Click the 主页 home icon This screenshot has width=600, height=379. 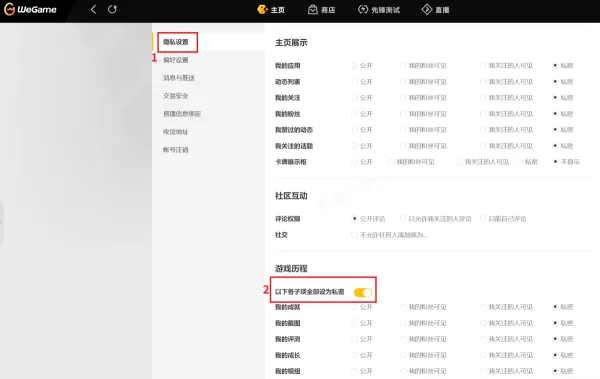(262, 10)
